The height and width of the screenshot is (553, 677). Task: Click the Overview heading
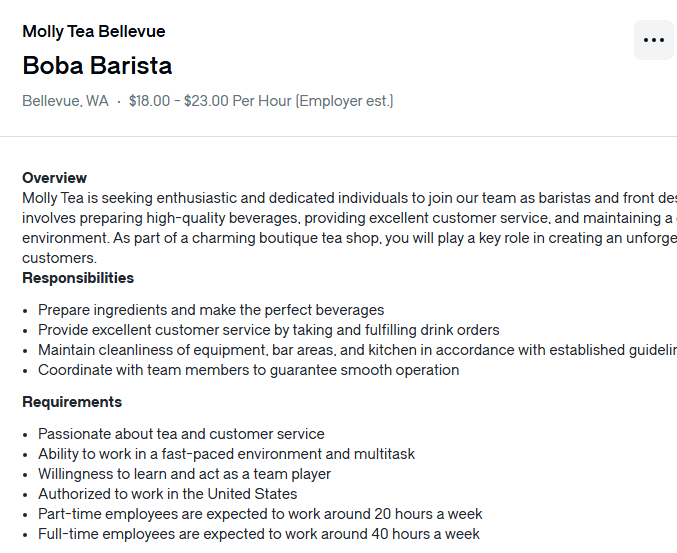(54, 178)
